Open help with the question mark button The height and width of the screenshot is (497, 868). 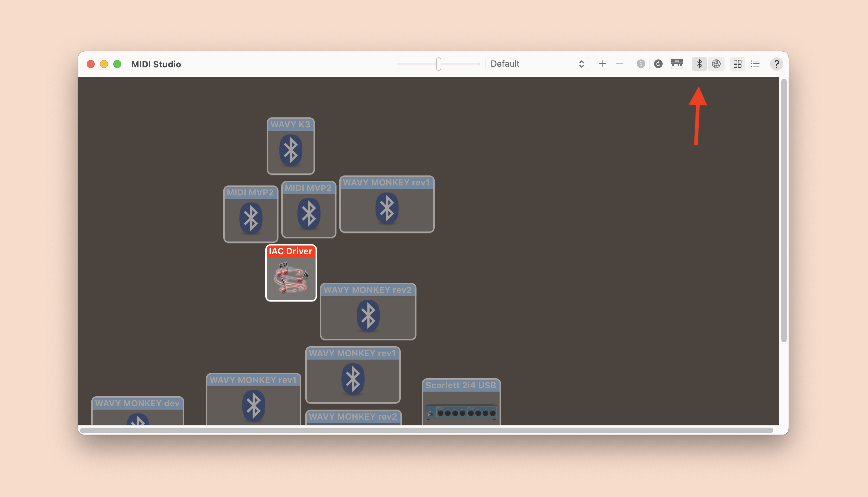pos(776,64)
